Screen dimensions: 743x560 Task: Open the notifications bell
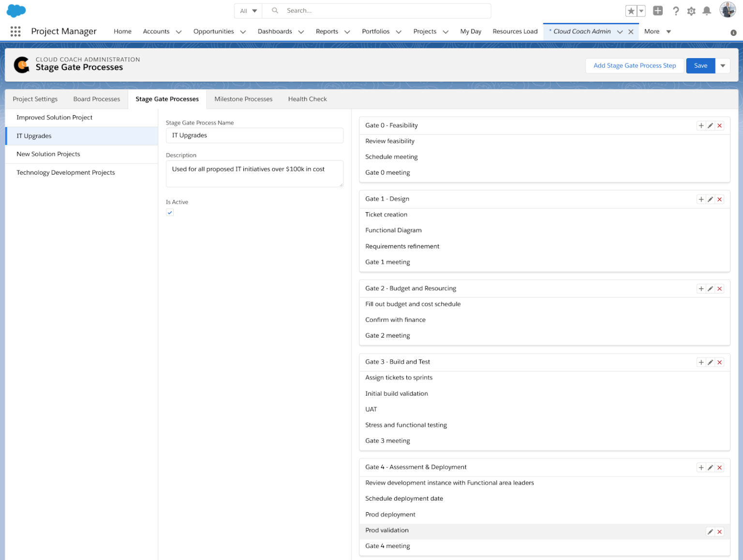pyautogui.click(x=707, y=11)
